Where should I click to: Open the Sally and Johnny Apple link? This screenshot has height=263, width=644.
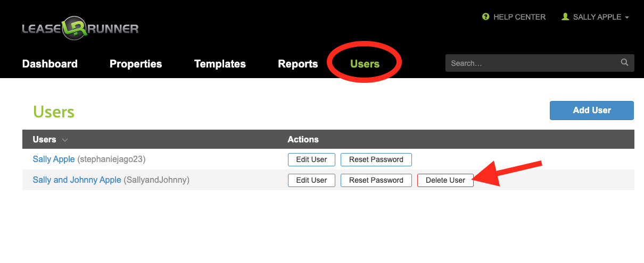click(x=77, y=180)
